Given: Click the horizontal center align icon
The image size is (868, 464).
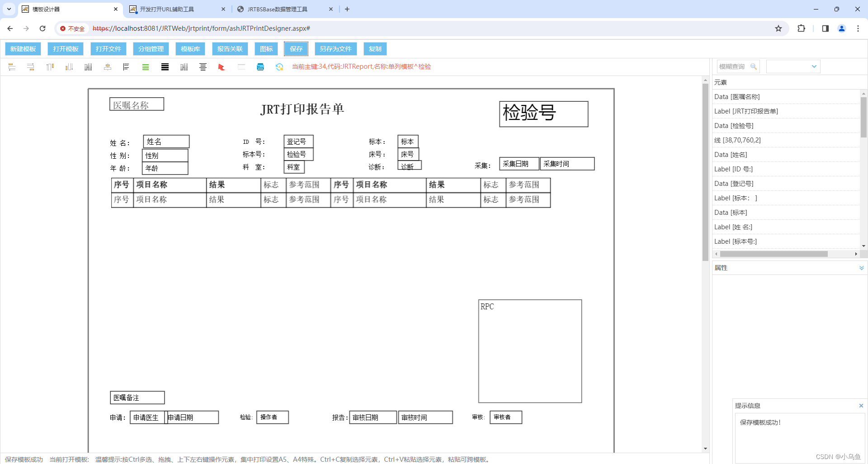Looking at the screenshot, I should pyautogui.click(x=108, y=67).
